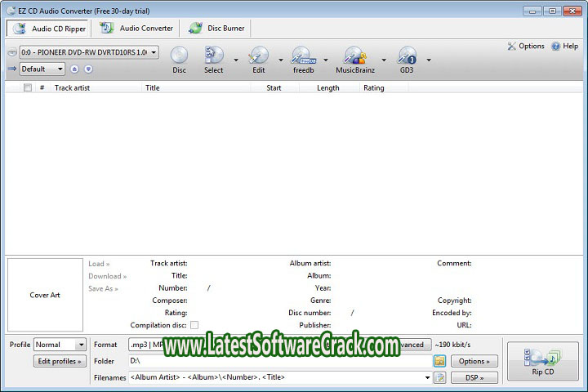The image size is (588, 392).
Task: Open the Edit metadata icon
Action: 258,56
